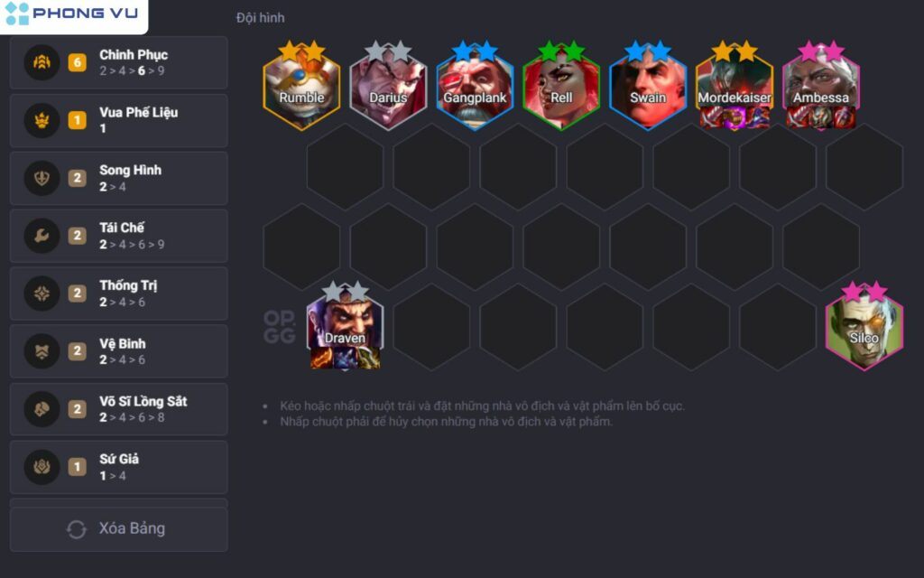The height and width of the screenshot is (578, 924).
Task: Click the Tái Chế wrench trait icon
Action: pos(42,236)
